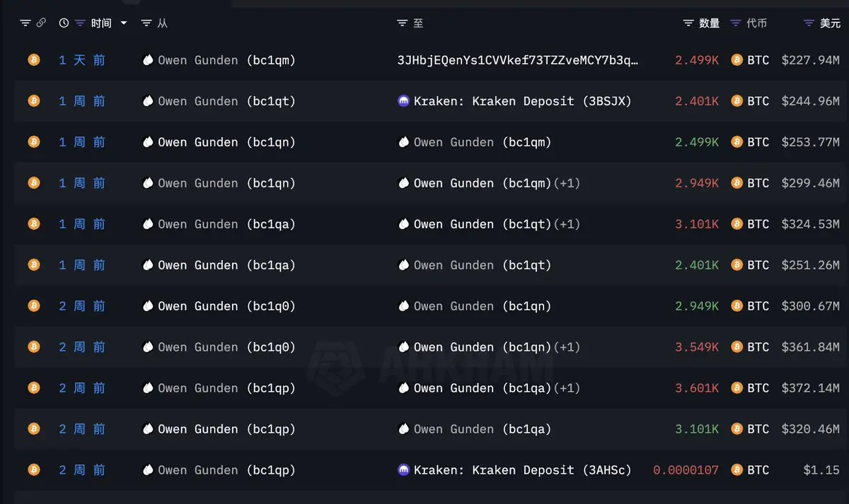
Task: Click the Bitcoin chain icon in the $300.67M row
Action: click(34, 306)
